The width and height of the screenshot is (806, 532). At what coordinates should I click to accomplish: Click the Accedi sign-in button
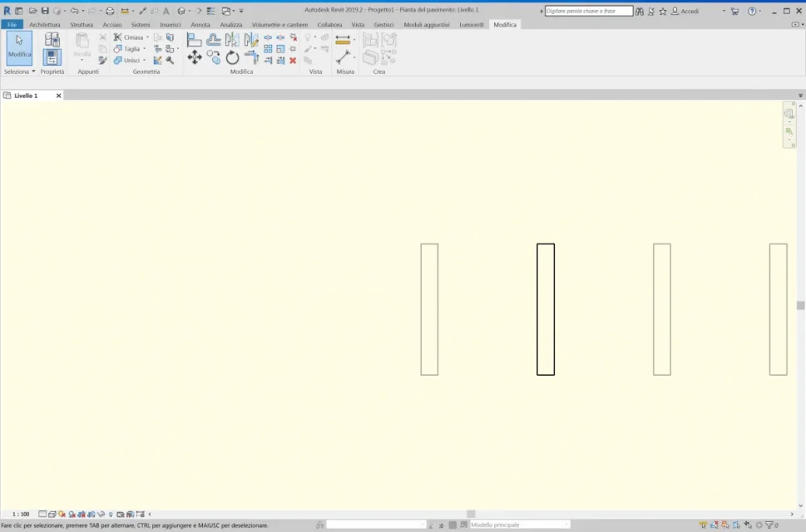pyautogui.click(x=689, y=11)
